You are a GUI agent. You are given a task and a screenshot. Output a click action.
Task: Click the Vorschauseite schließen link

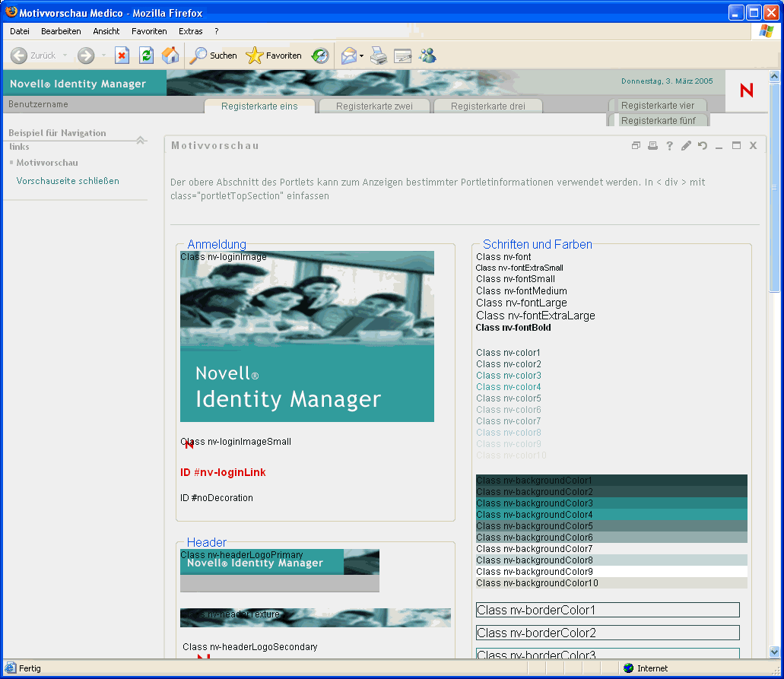[x=68, y=181]
